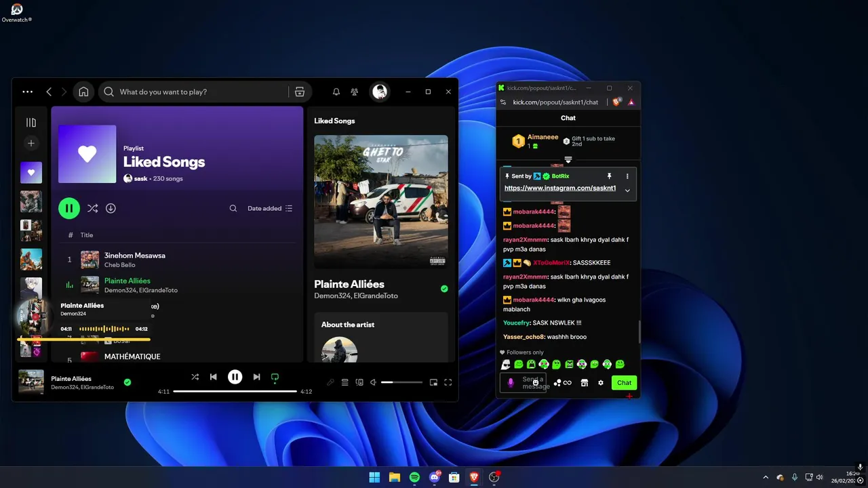This screenshot has width=868, height=488.
Task: Open the Spotify profile avatar menu
Action: [x=380, y=91]
